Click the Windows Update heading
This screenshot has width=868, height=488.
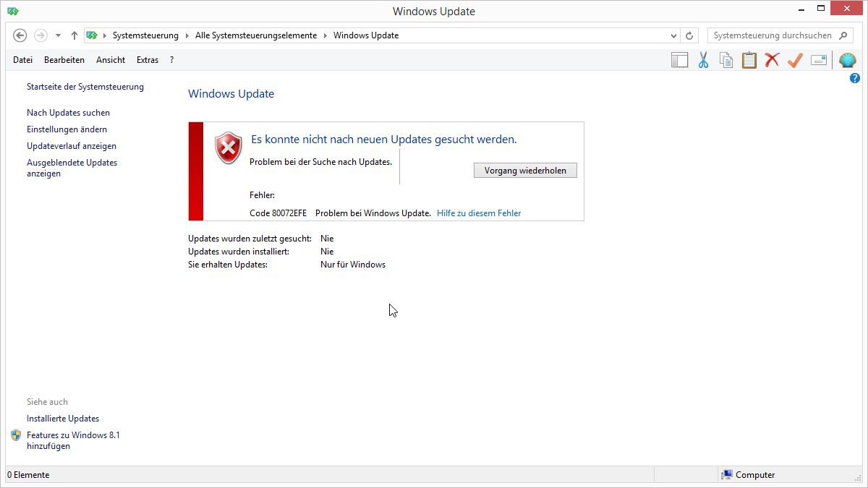point(231,94)
